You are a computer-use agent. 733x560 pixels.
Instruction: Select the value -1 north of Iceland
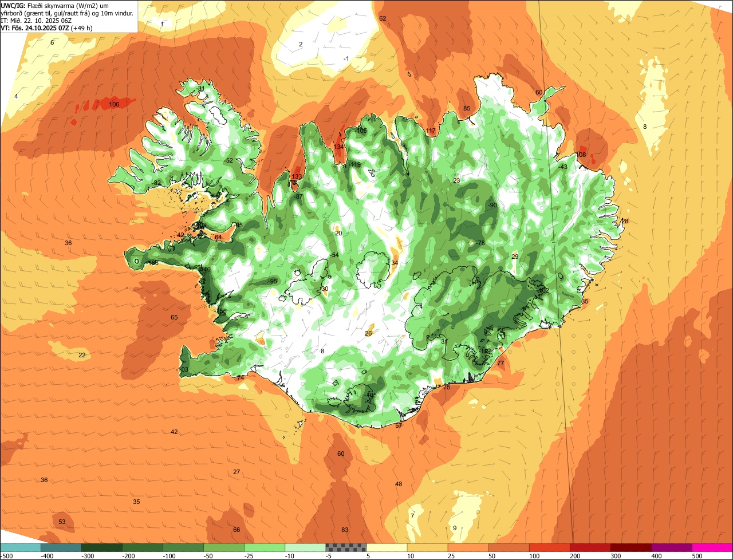point(346,58)
